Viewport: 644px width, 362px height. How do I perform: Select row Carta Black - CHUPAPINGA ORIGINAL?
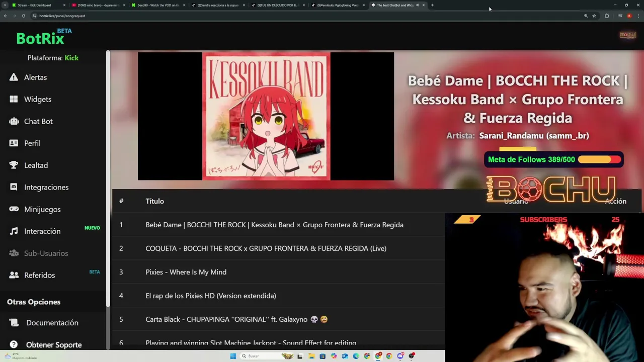(278, 319)
